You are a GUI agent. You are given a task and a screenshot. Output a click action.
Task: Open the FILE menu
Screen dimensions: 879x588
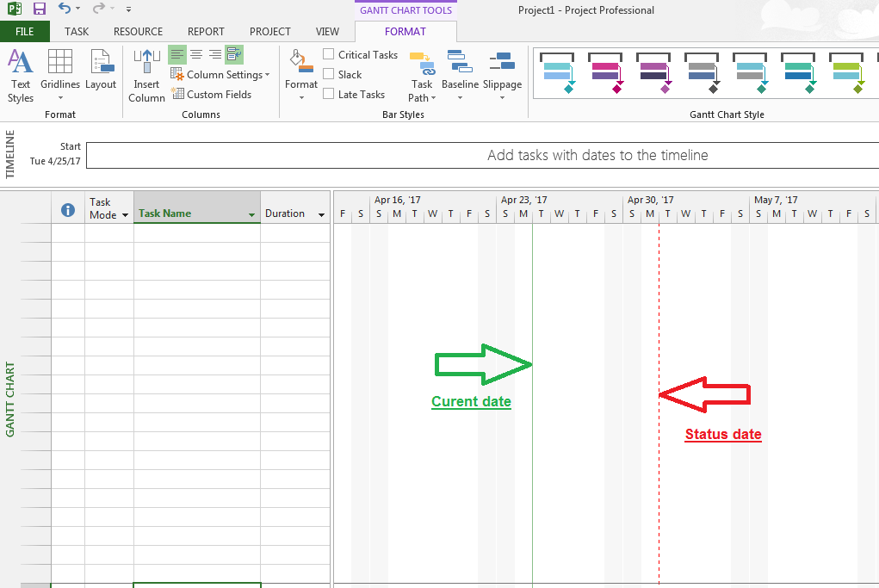coord(25,31)
